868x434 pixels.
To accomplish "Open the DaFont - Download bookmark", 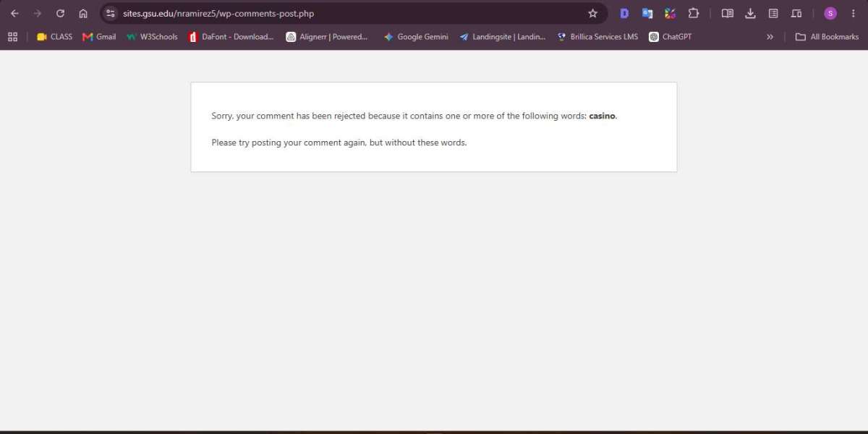I will tap(231, 36).
